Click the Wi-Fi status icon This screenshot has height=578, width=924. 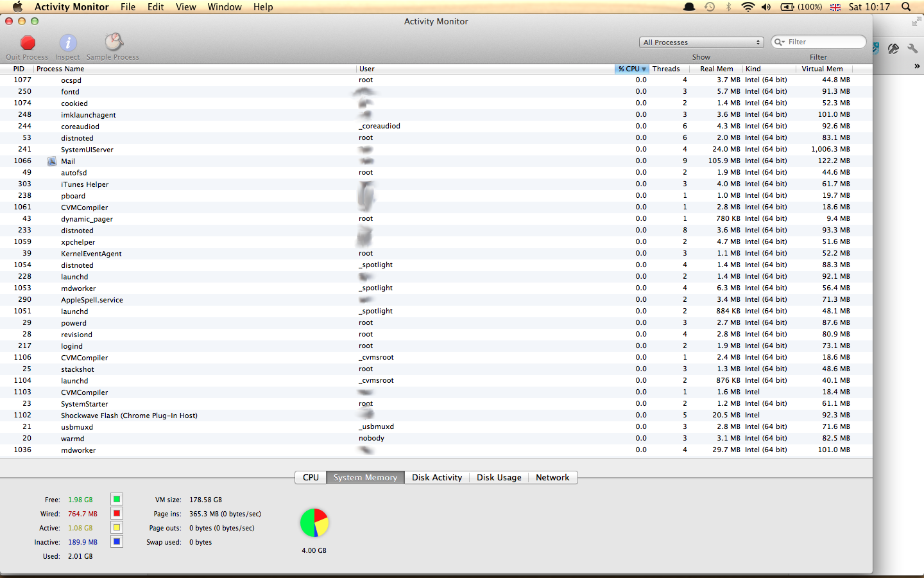pyautogui.click(x=748, y=6)
